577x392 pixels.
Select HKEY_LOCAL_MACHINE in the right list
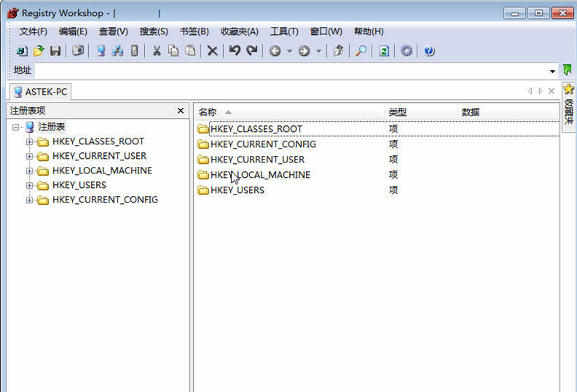coord(377,175)
